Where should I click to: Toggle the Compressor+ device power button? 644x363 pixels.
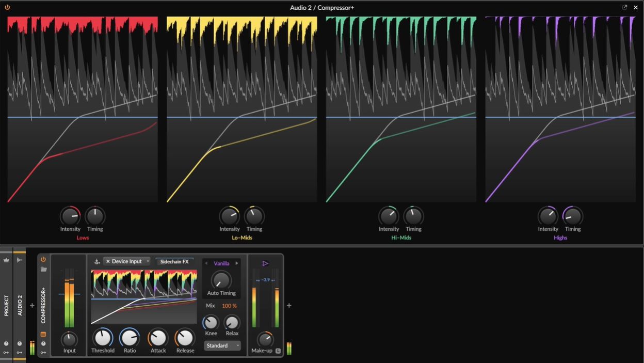coord(43,259)
